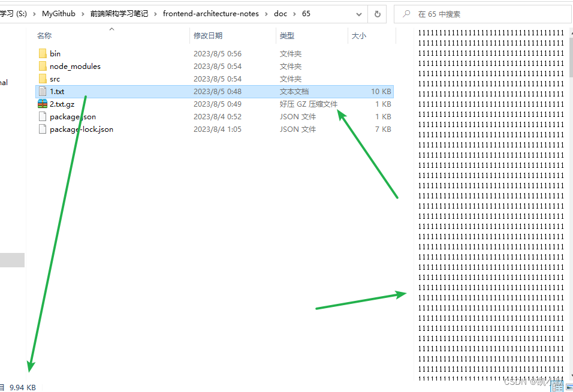Click the date 2023/8/5 0:49 of 2.txt.gz

(218, 104)
